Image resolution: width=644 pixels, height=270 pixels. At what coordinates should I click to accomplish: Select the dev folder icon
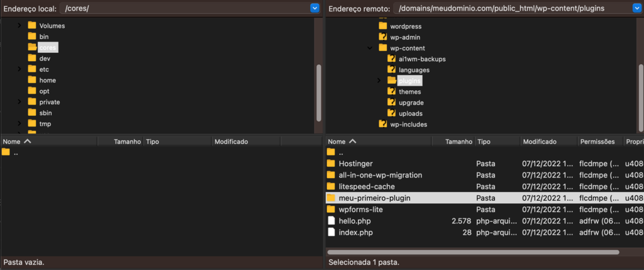[x=32, y=58]
